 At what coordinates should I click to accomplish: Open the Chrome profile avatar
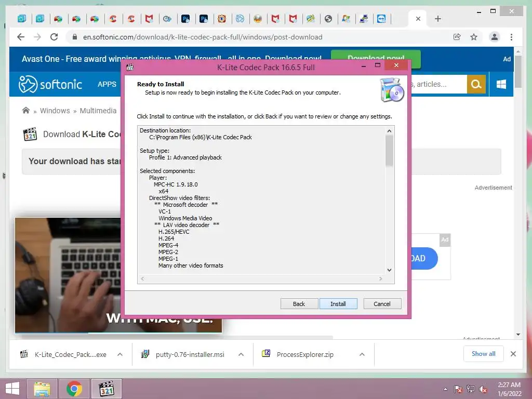[x=495, y=37]
